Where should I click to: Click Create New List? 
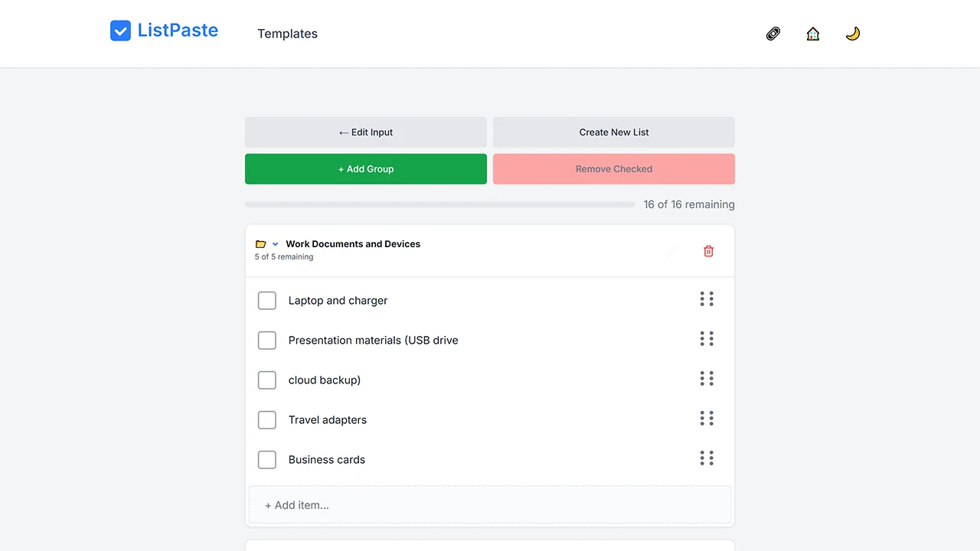[614, 132]
